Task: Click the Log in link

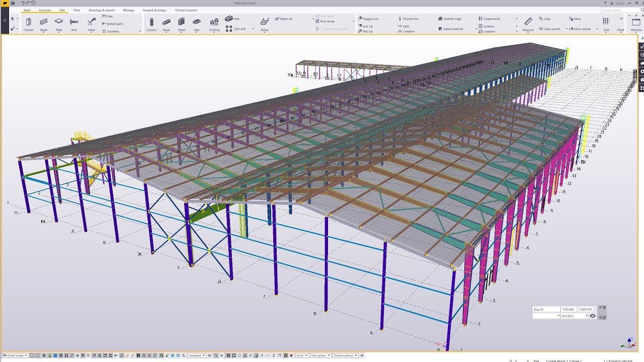Action: coord(619,3)
